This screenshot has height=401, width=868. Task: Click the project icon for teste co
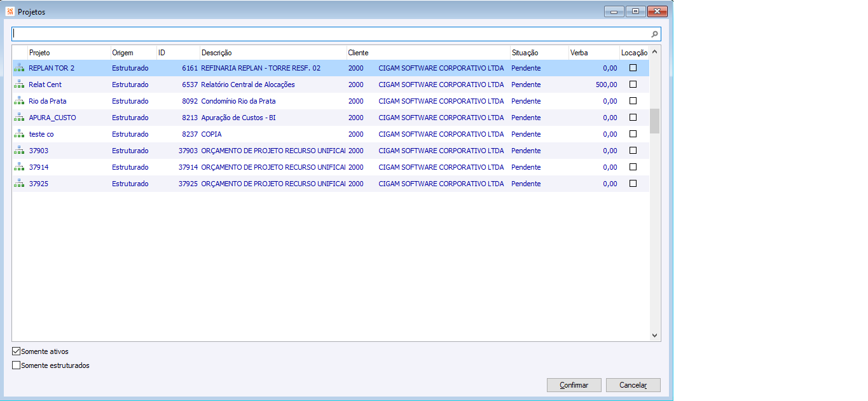tap(19, 134)
